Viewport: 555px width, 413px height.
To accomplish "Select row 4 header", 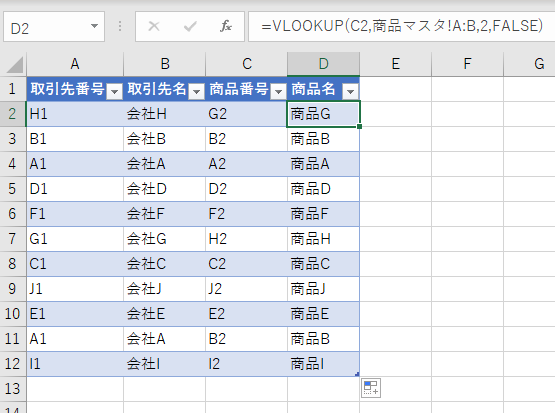I will point(13,164).
